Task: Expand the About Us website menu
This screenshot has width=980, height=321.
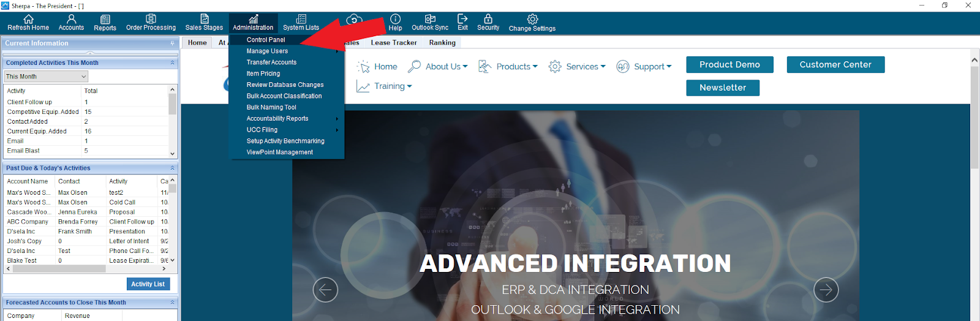Action: pyautogui.click(x=466, y=67)
